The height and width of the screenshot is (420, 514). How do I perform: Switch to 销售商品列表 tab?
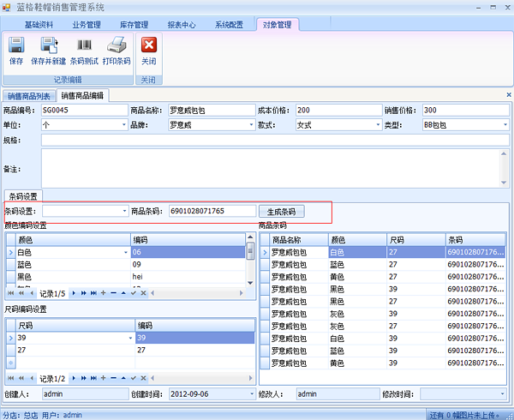click(28, 95)
